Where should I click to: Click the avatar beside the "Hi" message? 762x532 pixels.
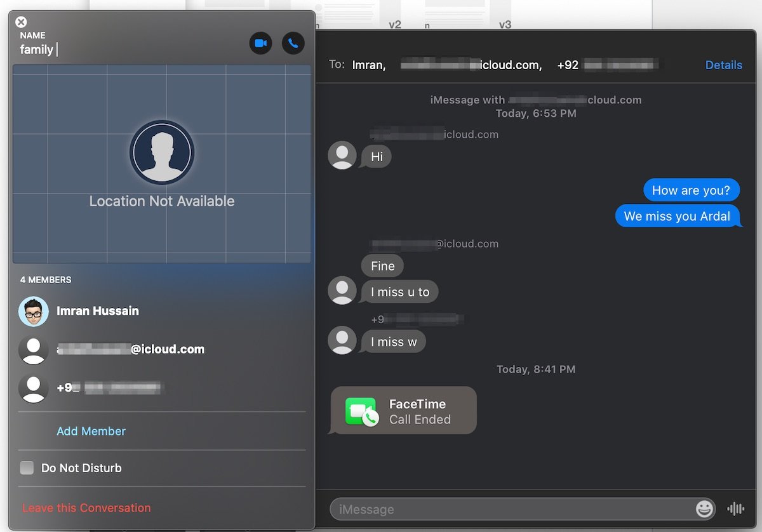point(342,156)
